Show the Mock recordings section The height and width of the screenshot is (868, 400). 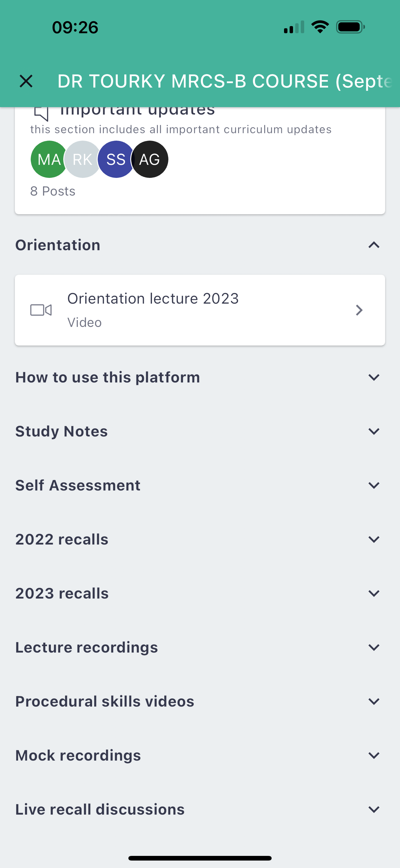[374, 755]
